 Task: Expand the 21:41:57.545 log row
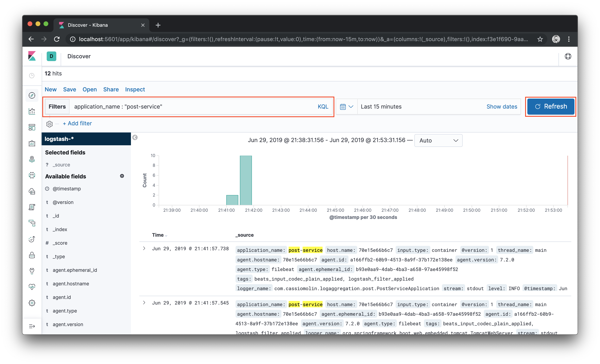(x=144, y=303)
